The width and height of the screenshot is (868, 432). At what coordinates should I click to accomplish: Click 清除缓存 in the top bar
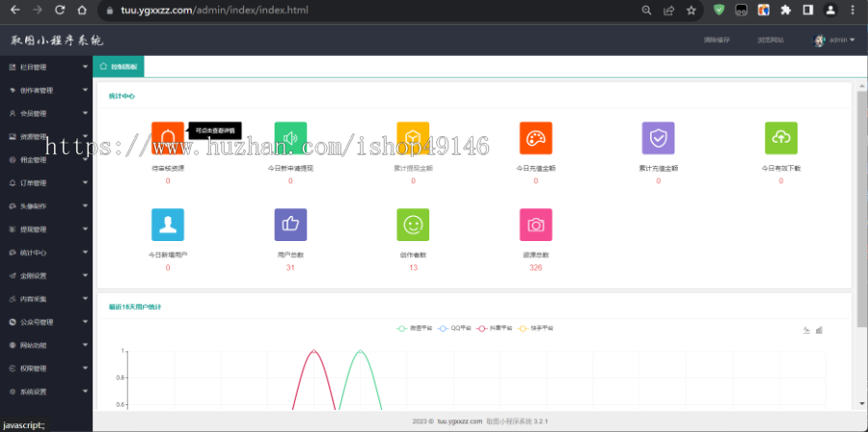click(717, 40)
